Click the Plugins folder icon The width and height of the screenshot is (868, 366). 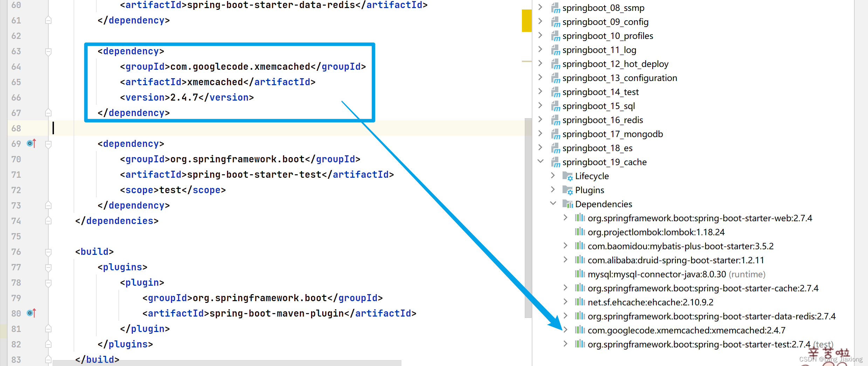(x=567, y=190)
